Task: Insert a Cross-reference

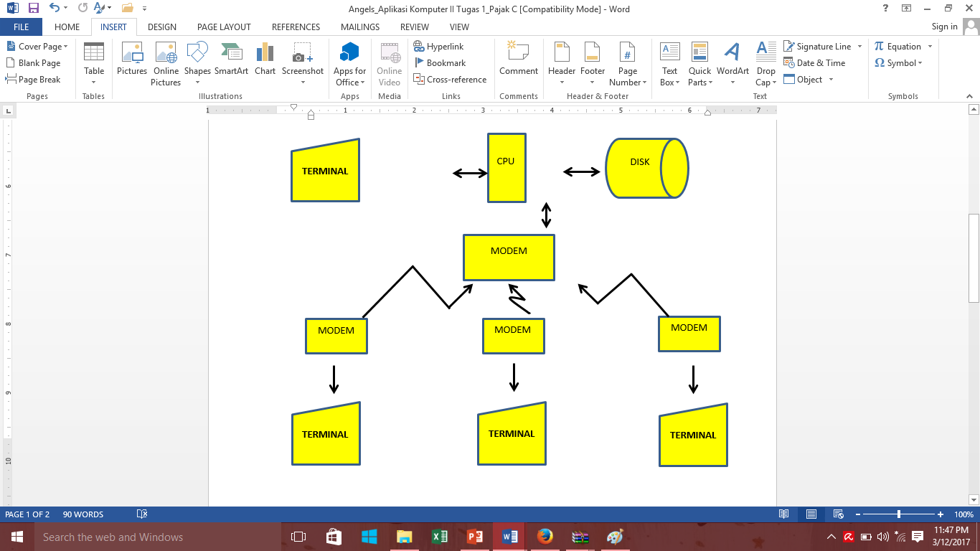Action: (450, 79)
